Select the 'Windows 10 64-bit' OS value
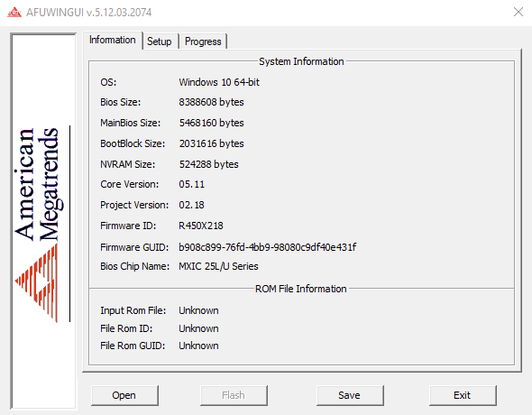This screenshot has width=532, height=415. 219,82
